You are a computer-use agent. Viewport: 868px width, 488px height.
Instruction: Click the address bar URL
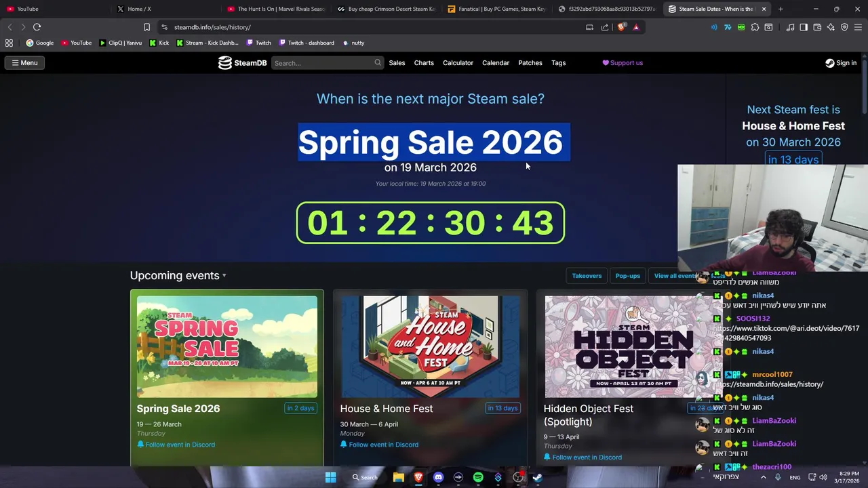click(212, 27)
